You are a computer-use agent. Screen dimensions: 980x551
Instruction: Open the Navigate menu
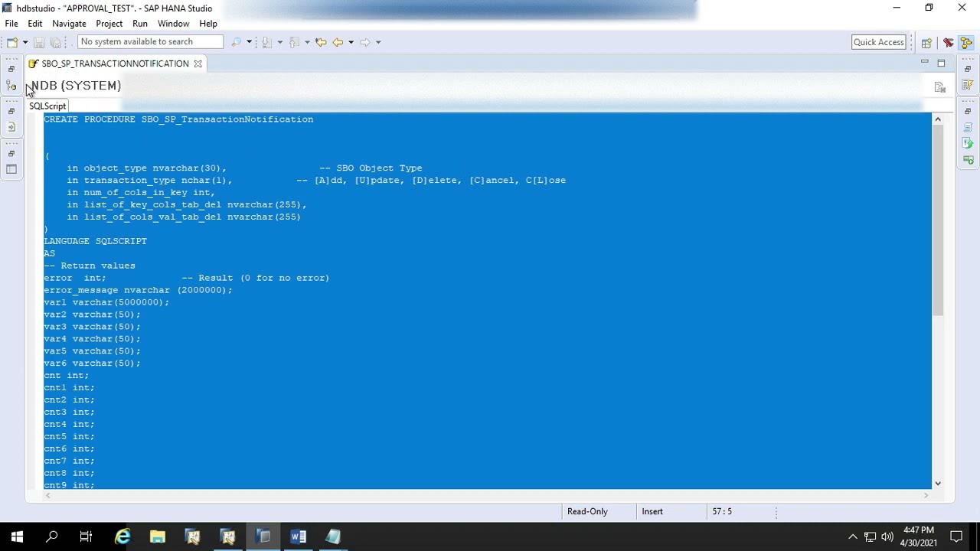pyautogui.click(x=69, y=24)
